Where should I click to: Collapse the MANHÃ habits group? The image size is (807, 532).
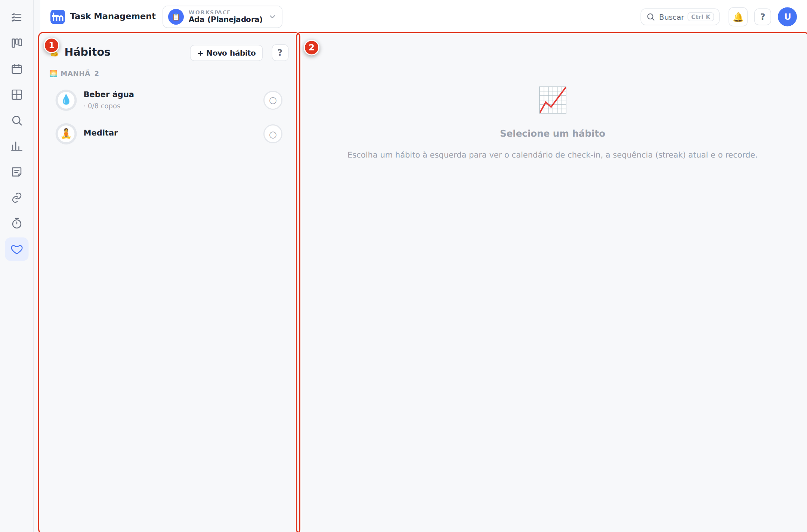click(74, 73)
